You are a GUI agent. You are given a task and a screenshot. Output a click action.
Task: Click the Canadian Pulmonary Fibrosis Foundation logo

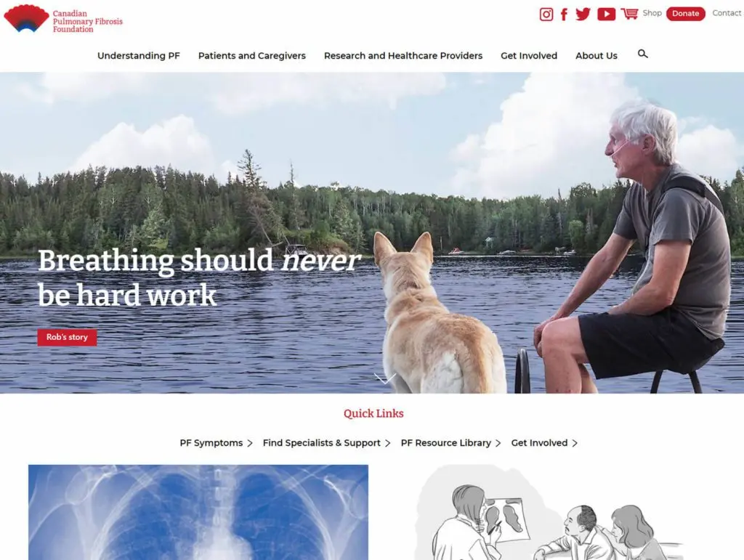click(x=63, y=20)
